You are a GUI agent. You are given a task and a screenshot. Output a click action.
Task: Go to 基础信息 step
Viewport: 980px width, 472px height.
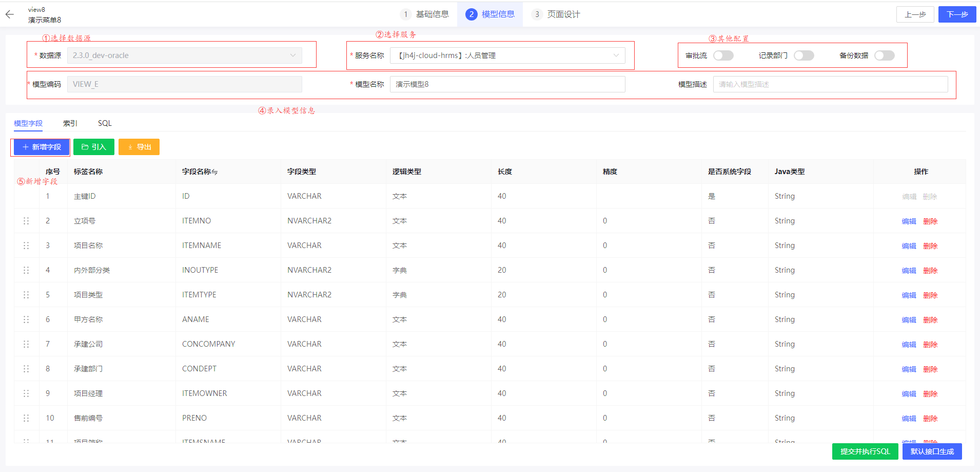pos(424,14)
